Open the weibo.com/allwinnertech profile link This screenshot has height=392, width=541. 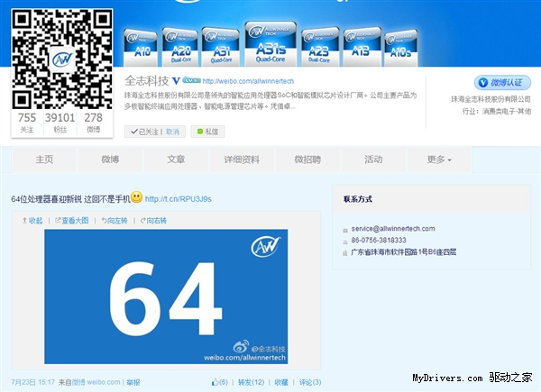[x=248, y=81]
